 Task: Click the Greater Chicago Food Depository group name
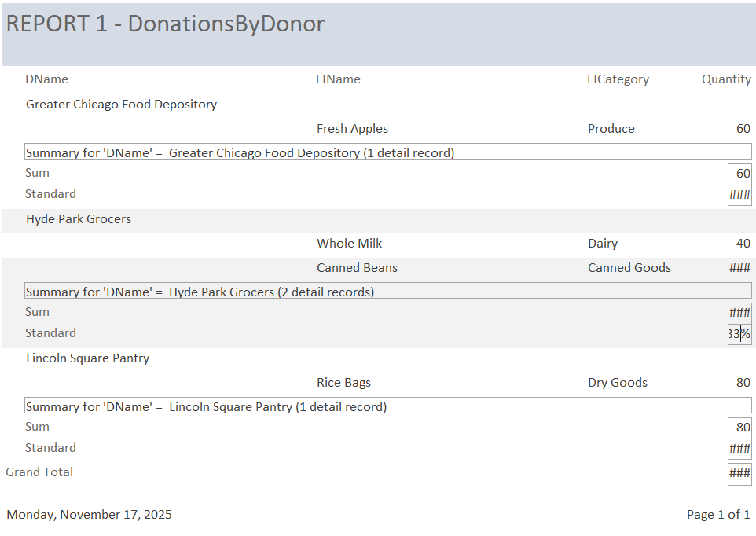pyautogui.click(x=121, y=105)
